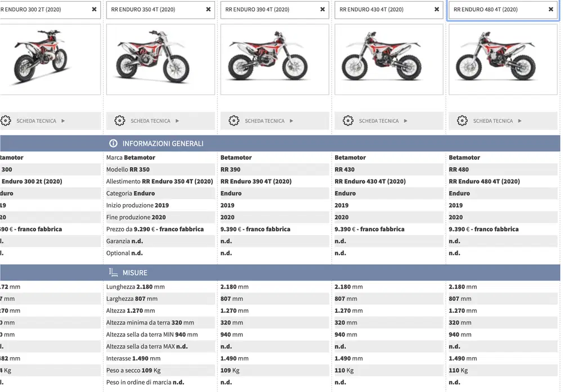The image size is (563, 392).
Task: Select 'Altezza 1.270 mm' row
Action: point(160,310)
